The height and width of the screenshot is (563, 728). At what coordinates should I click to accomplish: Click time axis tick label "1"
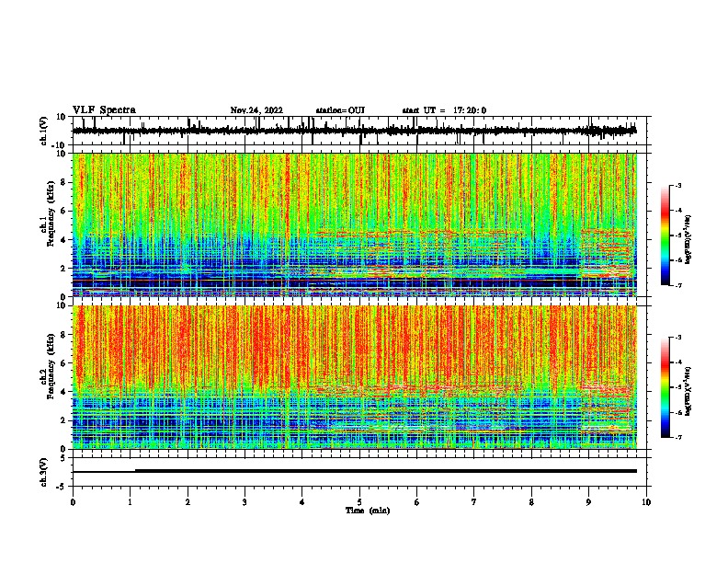point(130,502)
